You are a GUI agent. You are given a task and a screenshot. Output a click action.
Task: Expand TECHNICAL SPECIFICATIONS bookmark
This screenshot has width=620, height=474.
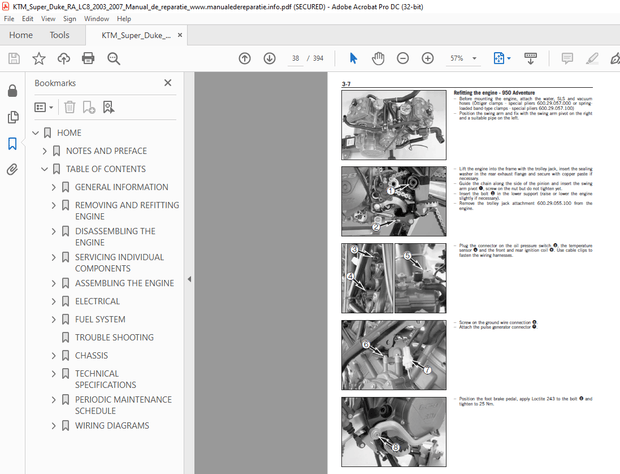click(54, 374)
